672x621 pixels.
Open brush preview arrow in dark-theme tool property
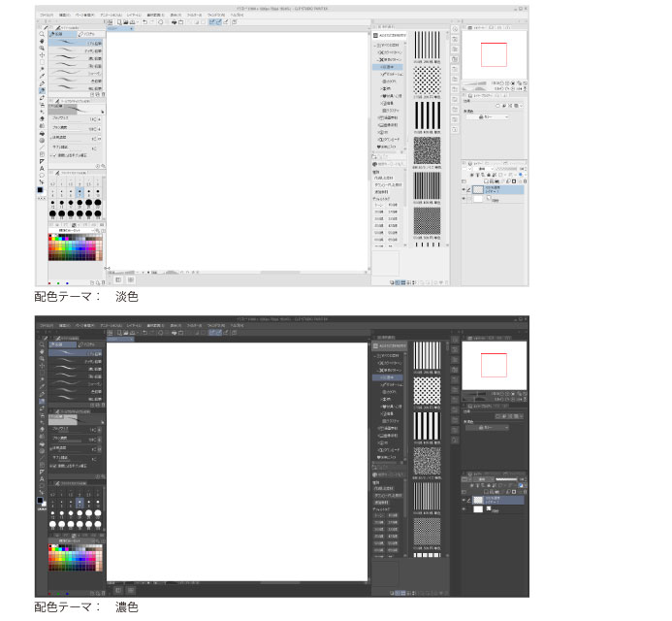[x=103, y=422]
